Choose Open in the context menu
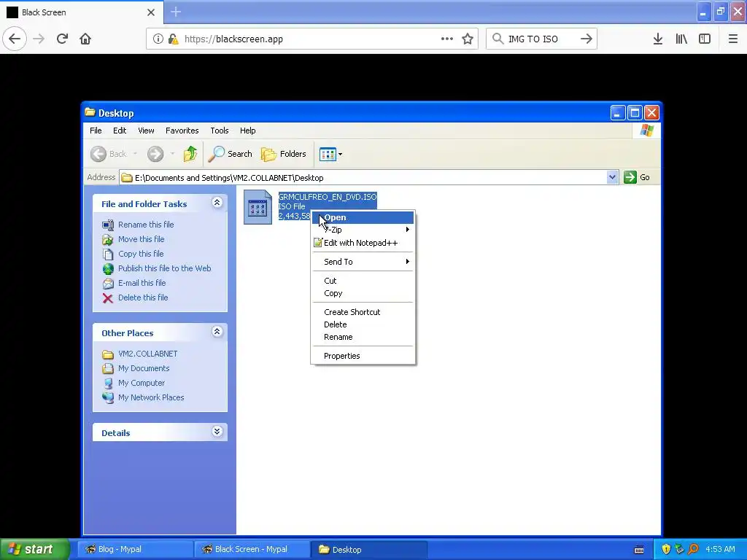Screen dimensions: 747x560 (x=363, y=217)
